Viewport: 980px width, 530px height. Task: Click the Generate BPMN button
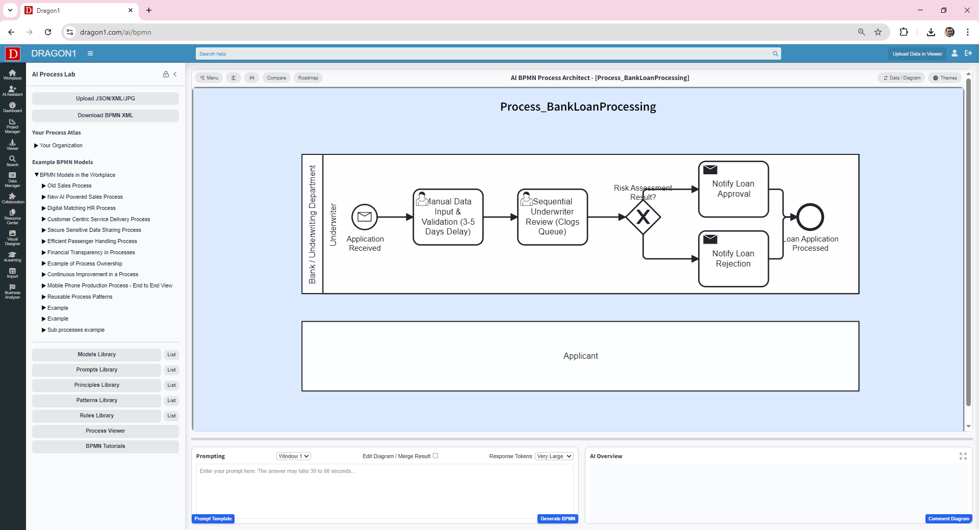pos(557,518)
